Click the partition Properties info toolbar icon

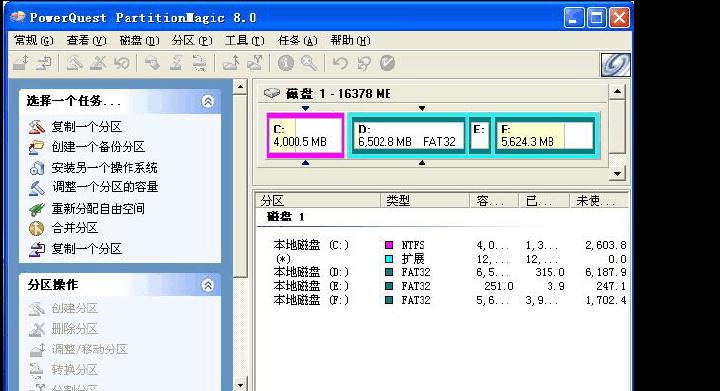[x=286, y=62]
